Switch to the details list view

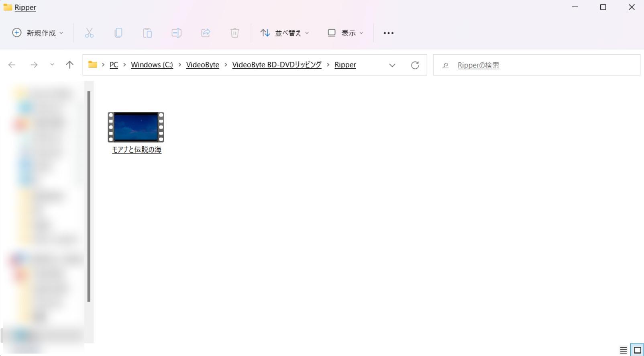[x=623, y=350]
